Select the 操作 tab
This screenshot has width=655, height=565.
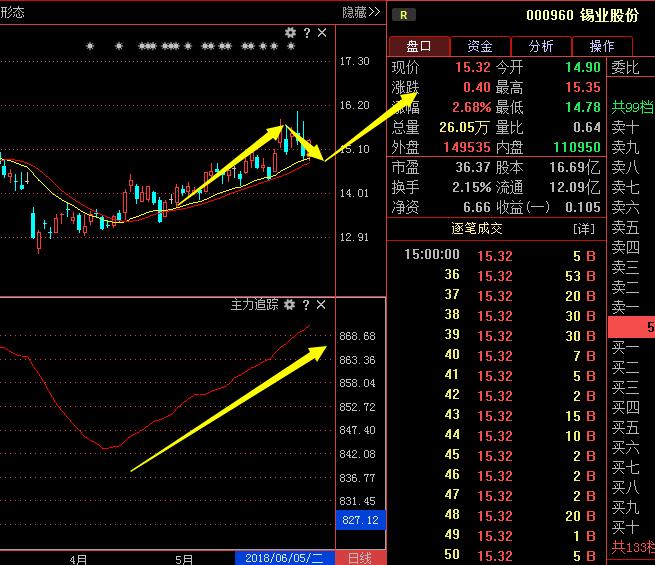pyautogui.click(x=602, y=46)
